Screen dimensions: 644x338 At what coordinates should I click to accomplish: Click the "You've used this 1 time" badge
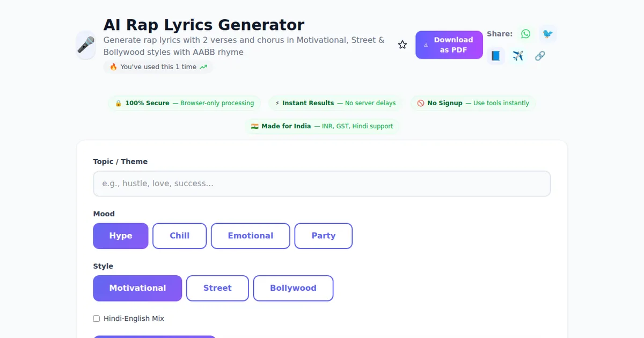coord(158,67)
